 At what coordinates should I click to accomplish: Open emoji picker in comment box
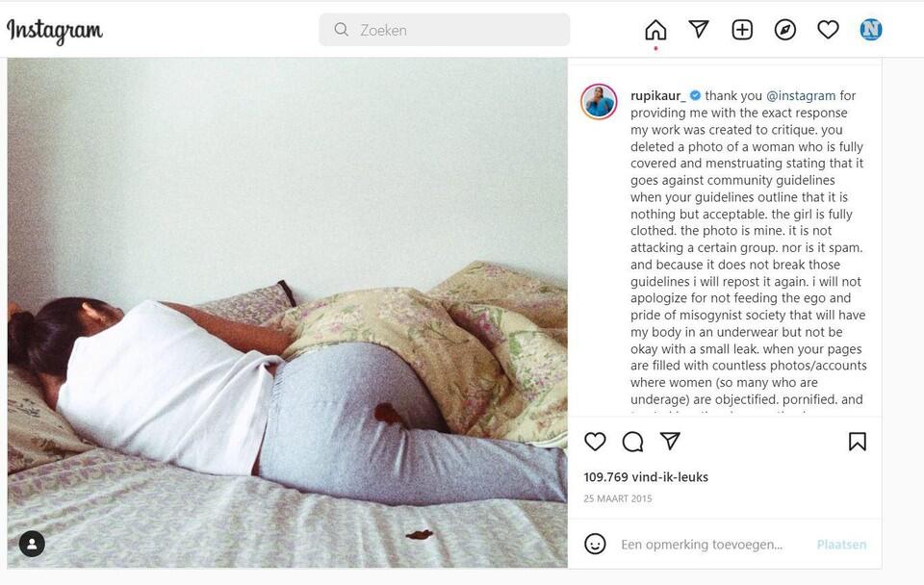[x=595, y=544]
